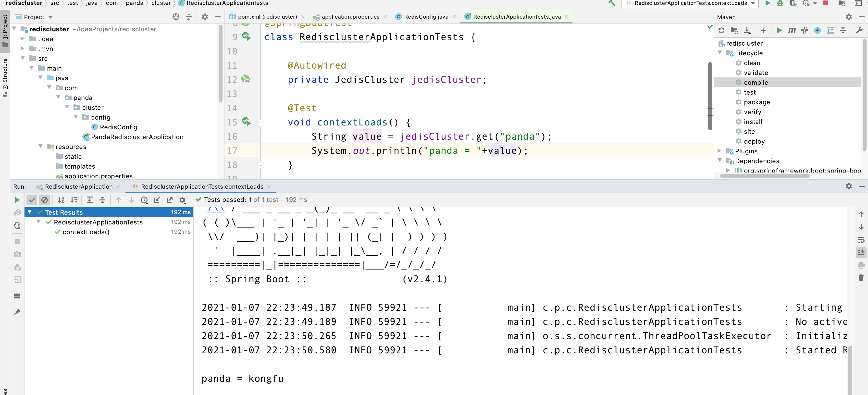
Task: Toggle Show Ignored tests button
Action: 45,200
